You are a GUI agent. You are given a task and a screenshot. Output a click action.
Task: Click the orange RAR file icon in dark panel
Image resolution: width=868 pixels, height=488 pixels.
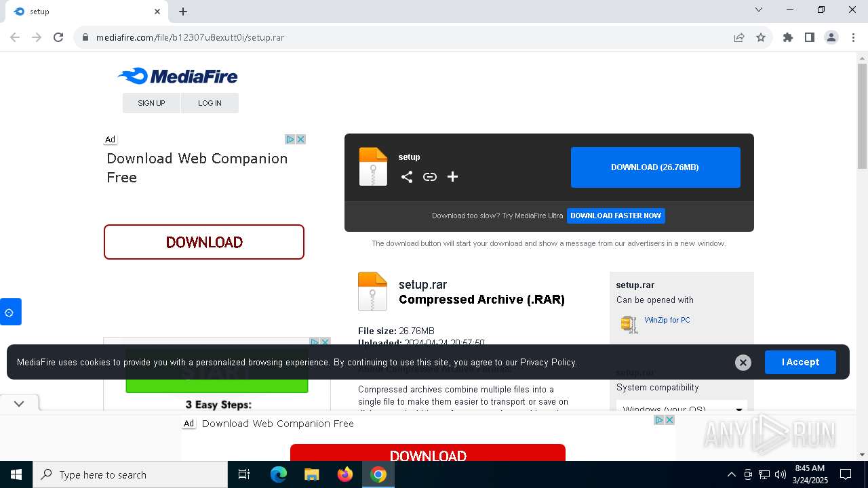point(373,167)
